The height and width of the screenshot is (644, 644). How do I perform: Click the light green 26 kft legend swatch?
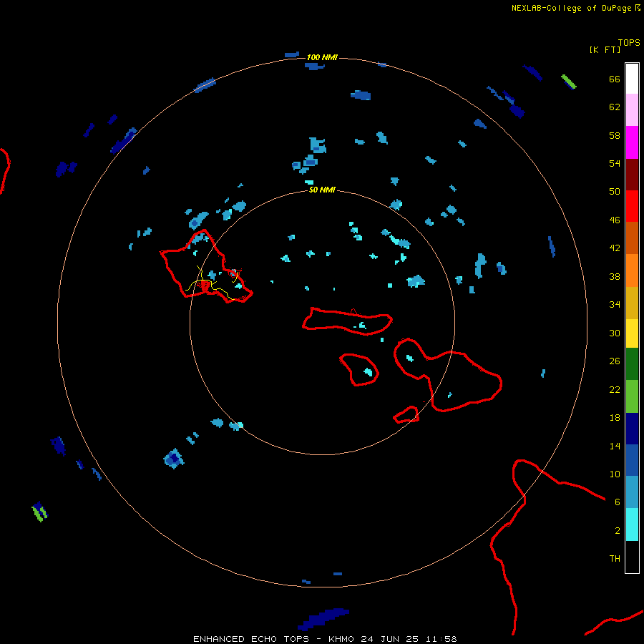pyautogui.click(x=632, y=396)
